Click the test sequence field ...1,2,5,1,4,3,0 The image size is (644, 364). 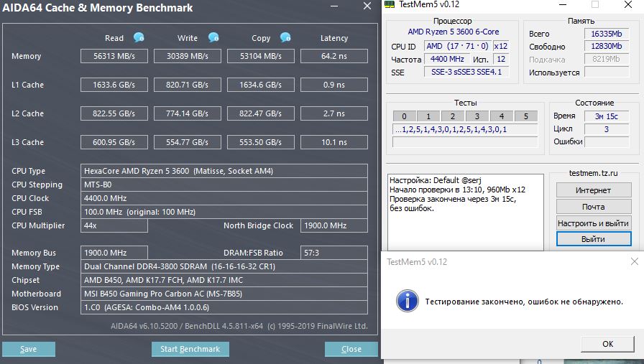point(465,130)
